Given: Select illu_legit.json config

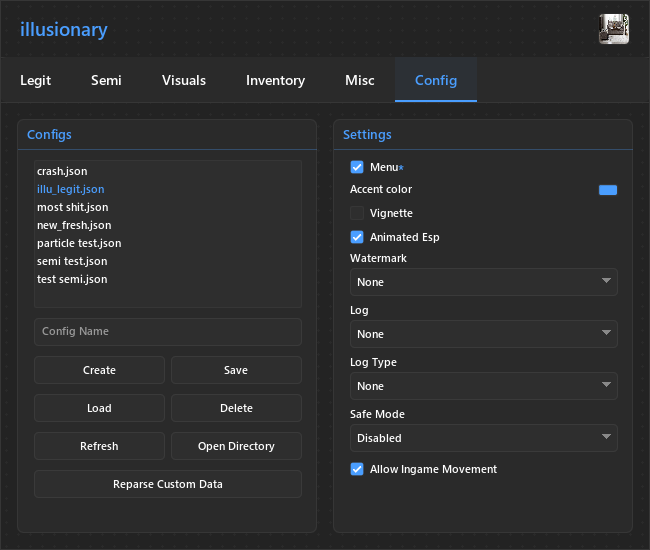Looking at the screenshot, I should (167, 189).
